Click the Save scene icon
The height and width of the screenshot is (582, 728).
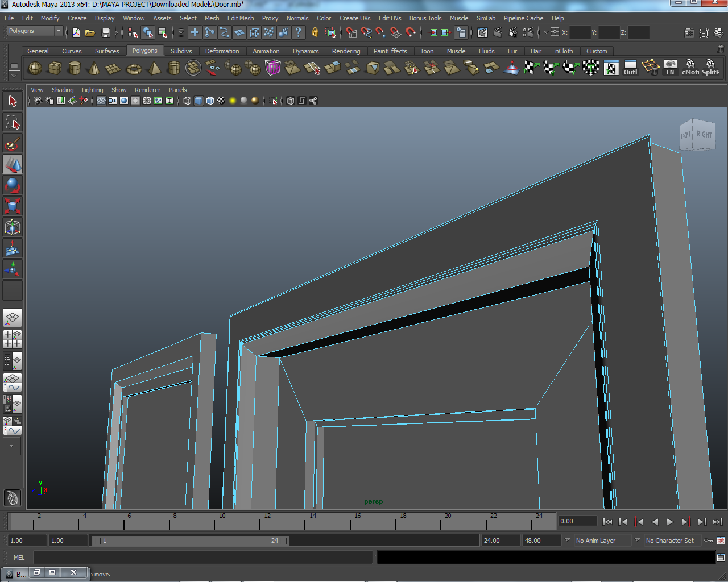[105, 32]
